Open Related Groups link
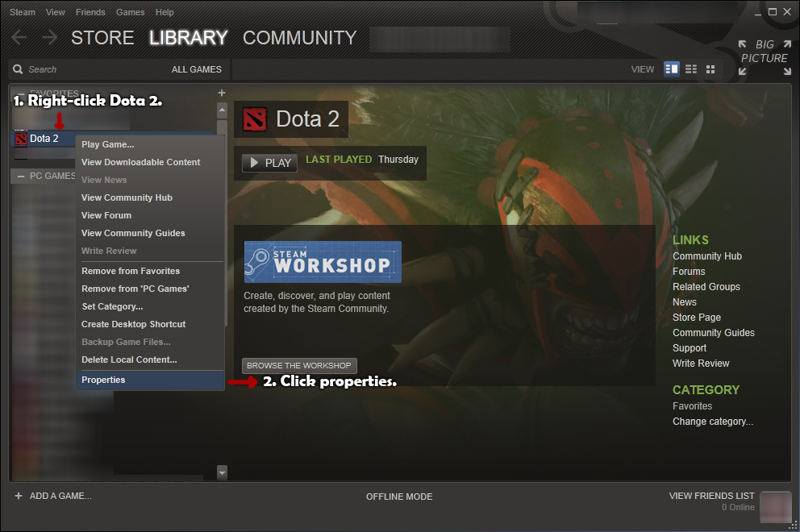The height and width of the screenshot is (532, 800). (706, 287)
